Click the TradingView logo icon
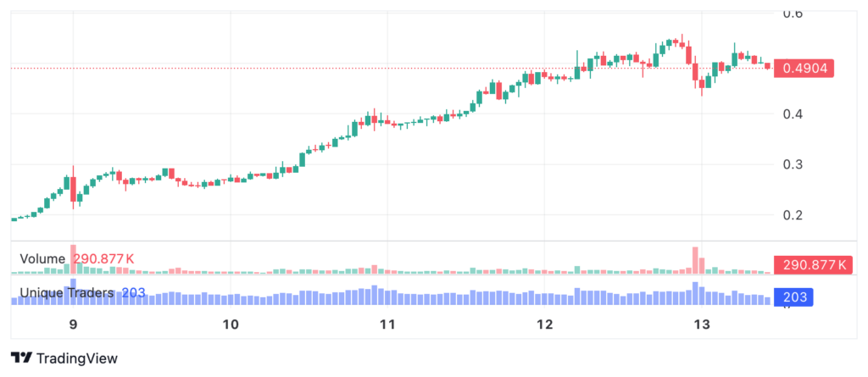Image resolution: width=868 pixels, height=377 pixels. [21, 358]
